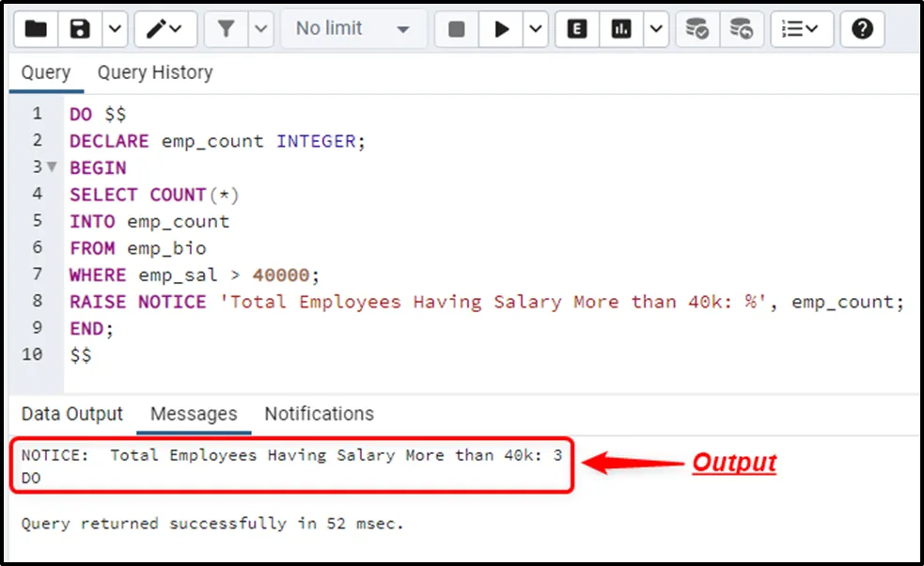
Task: Select the Query tab
Action: click(46, 72)
